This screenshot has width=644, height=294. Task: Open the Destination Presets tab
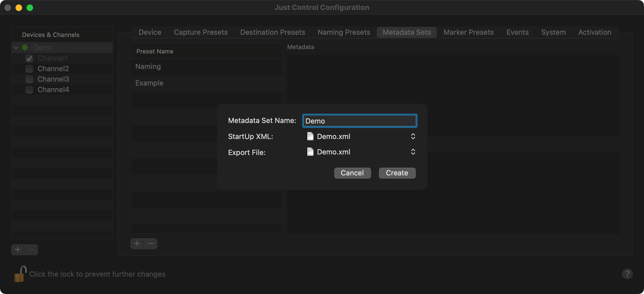[x=273, y=32]
